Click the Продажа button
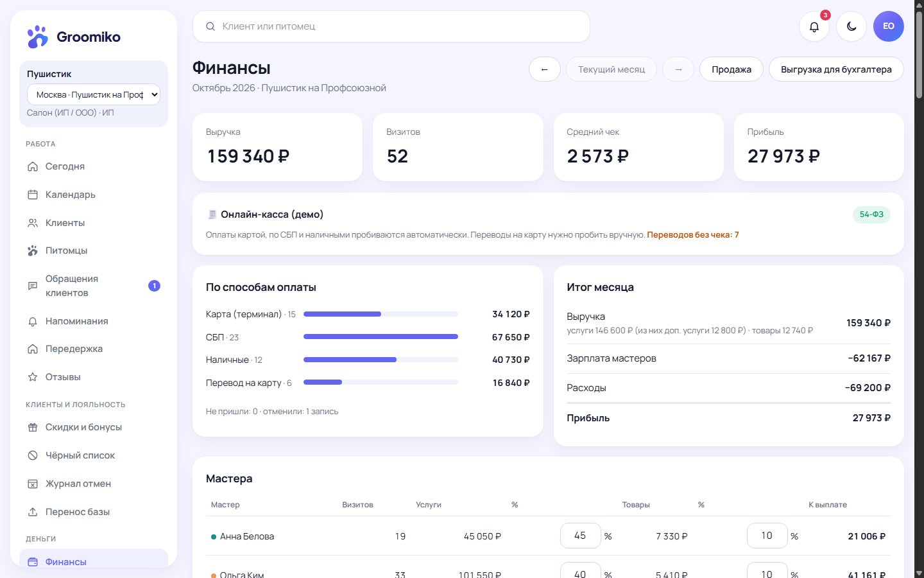Viewport: 924px width, 578px height. click(x=732, y=69)
